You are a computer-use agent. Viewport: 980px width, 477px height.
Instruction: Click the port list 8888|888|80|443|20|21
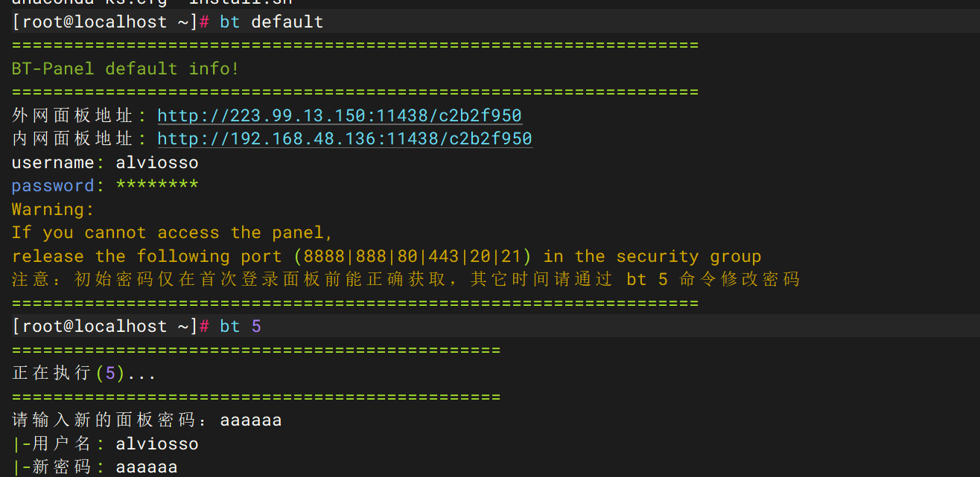[413, 256]
